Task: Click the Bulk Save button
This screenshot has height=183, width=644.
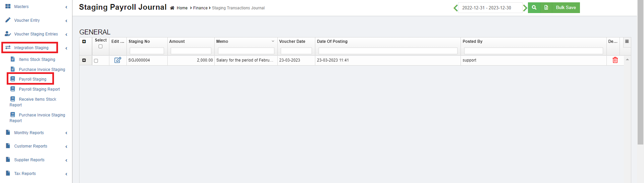Action: point(566,8)
